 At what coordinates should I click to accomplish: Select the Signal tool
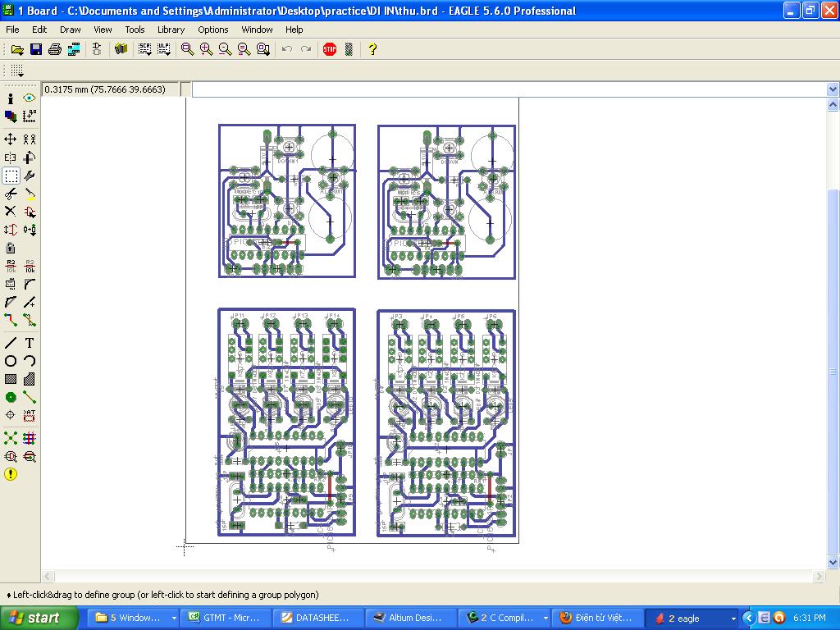point(30,398)
